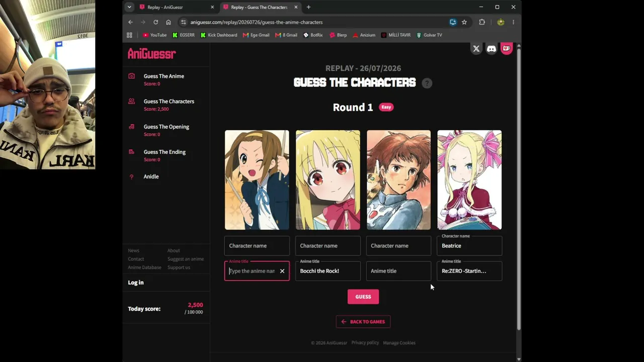Click the help question mark beside Guess The Characters

pyautogui.click(x=427, y=83)
